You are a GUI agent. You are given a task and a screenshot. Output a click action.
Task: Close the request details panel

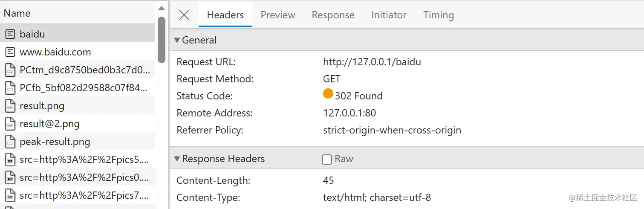click(x=184, y=15)
